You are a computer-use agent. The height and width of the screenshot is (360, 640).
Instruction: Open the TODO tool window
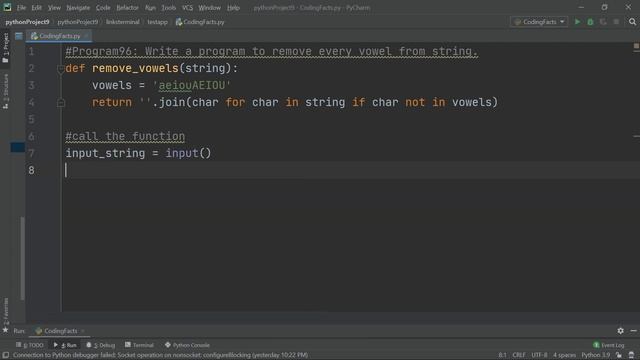[x=29, y=345]
